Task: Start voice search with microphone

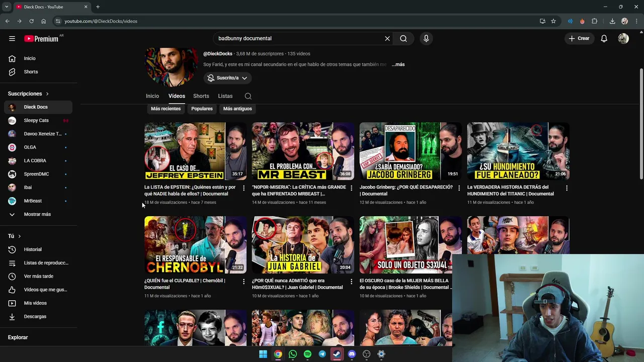Action: point(426,38)
